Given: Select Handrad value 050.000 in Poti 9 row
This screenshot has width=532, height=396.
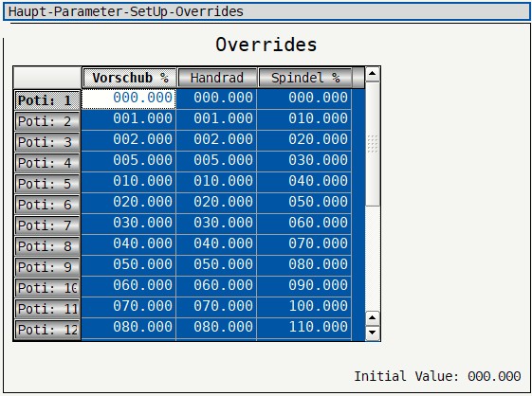Looking at the screenshot, I should pos(216,265).
